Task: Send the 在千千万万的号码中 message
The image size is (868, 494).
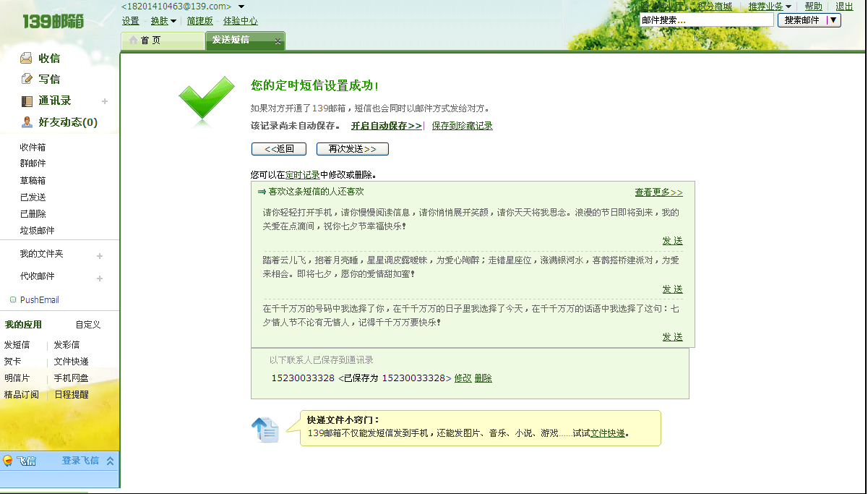Action: coord(673,337)
